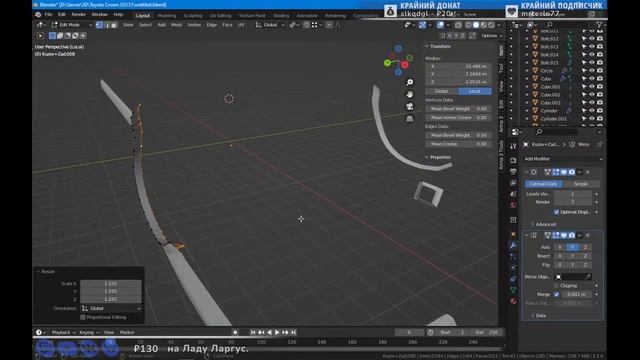Screen dimensions: 640x360
Task: Remove the Subdivision modifier with its X
Action: click(x=588, y=172)
